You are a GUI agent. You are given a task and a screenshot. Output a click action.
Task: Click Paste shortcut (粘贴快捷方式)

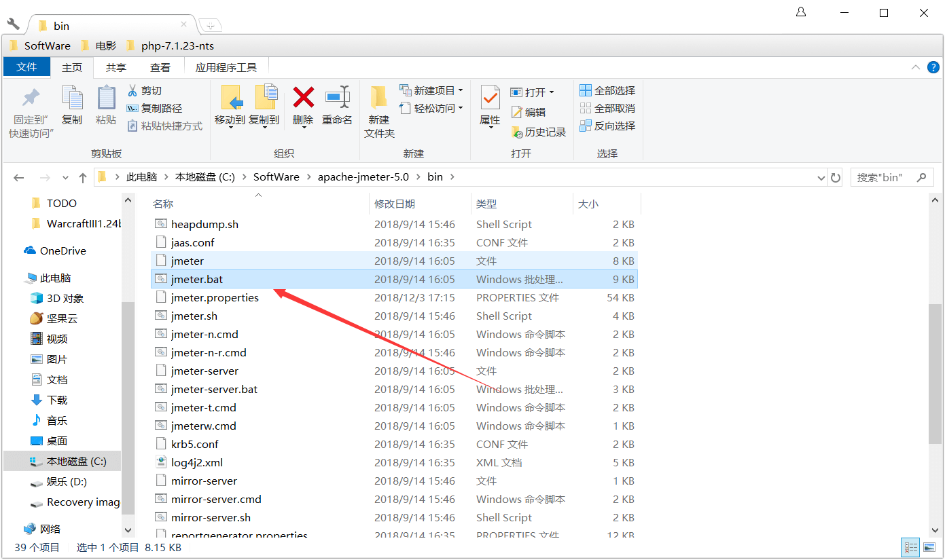coord(165,126)
